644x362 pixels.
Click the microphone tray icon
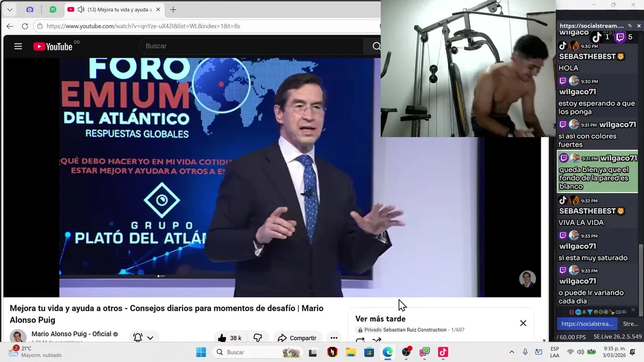pyautogui.click(x=525, y=352)
